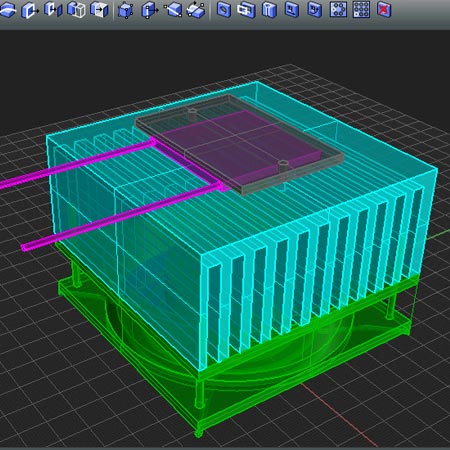
Task: Select the push face inward arrow icon
Action: [99, 10]
